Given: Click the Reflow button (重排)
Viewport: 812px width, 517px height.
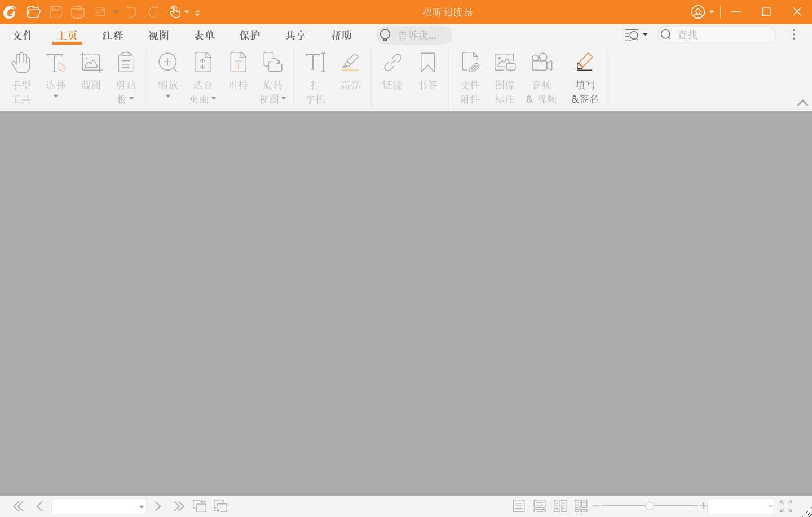Looking at the screenshot, I should (239, 72).
